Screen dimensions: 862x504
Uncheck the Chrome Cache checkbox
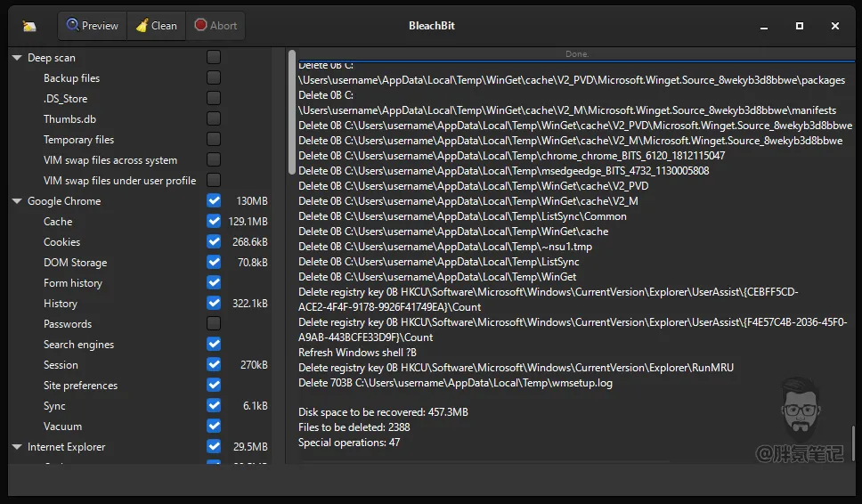click(x=214, y=221)
